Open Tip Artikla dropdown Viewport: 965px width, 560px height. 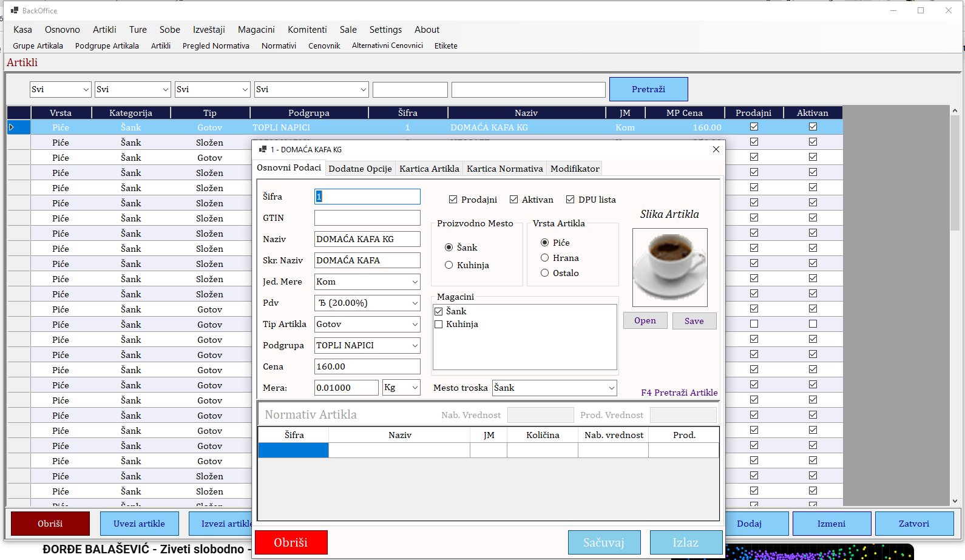click(367, 324)
